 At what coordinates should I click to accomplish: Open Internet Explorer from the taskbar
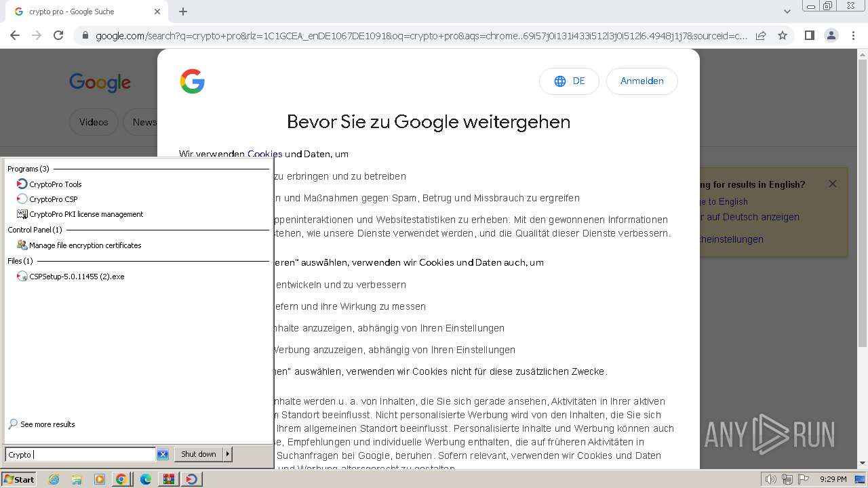[x=54, y=479]
